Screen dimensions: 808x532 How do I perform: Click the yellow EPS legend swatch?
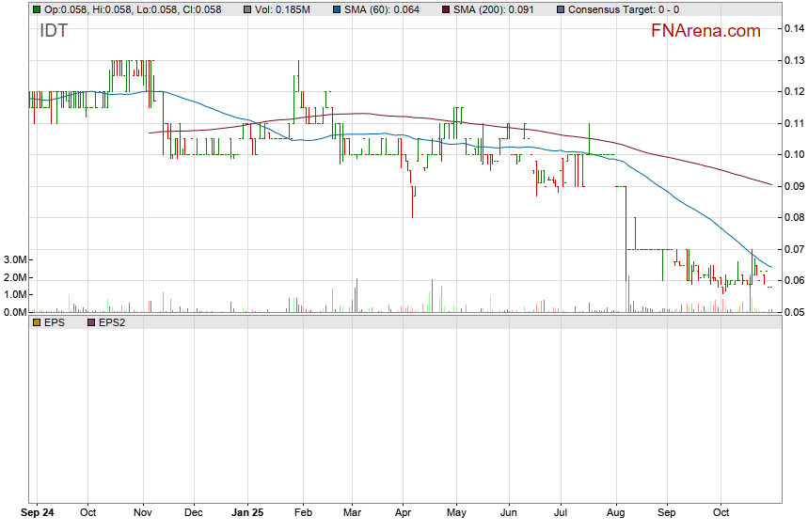[37, 322]
